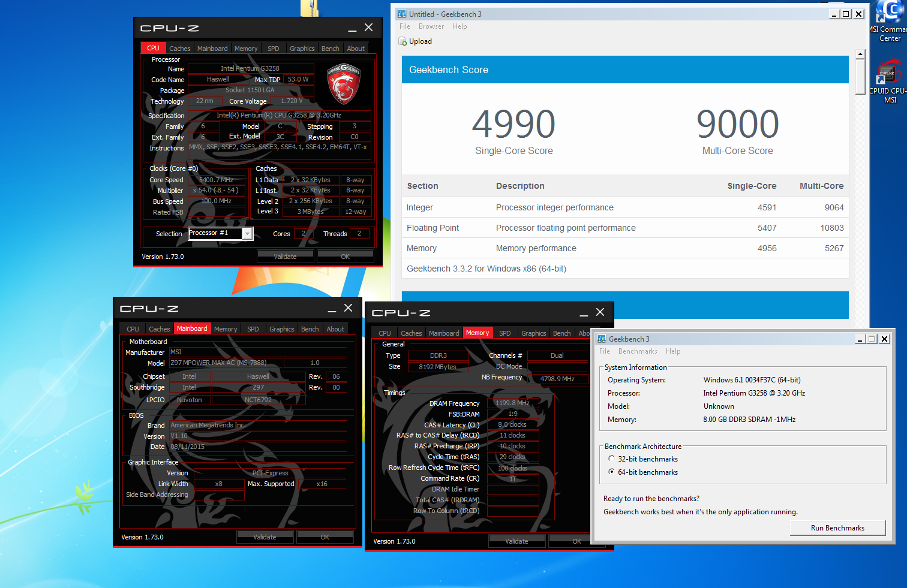Click the Intel Pentium G3258 name field
The width and height of the screenshot is (907, 588).
[x=251, y=68]
